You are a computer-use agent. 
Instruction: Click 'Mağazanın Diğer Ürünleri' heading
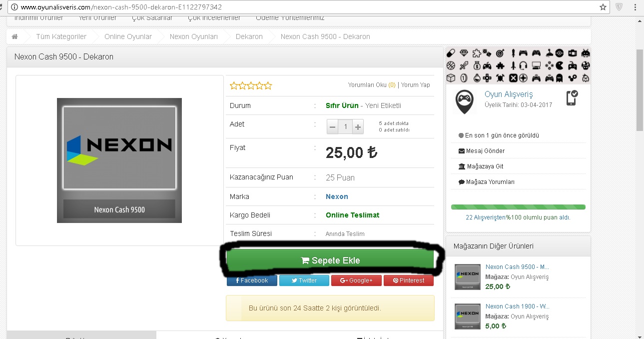pyautogui.click(x=494, y=246)
